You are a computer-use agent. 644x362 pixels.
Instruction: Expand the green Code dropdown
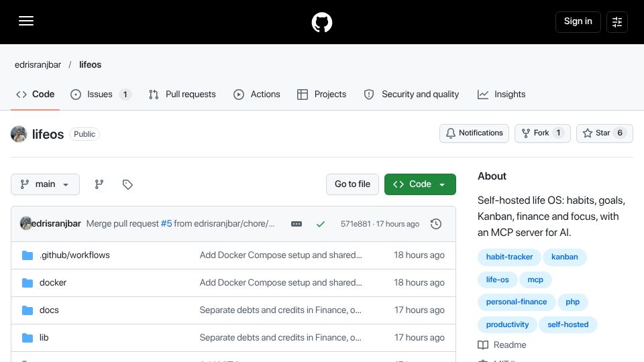point(420,184)
